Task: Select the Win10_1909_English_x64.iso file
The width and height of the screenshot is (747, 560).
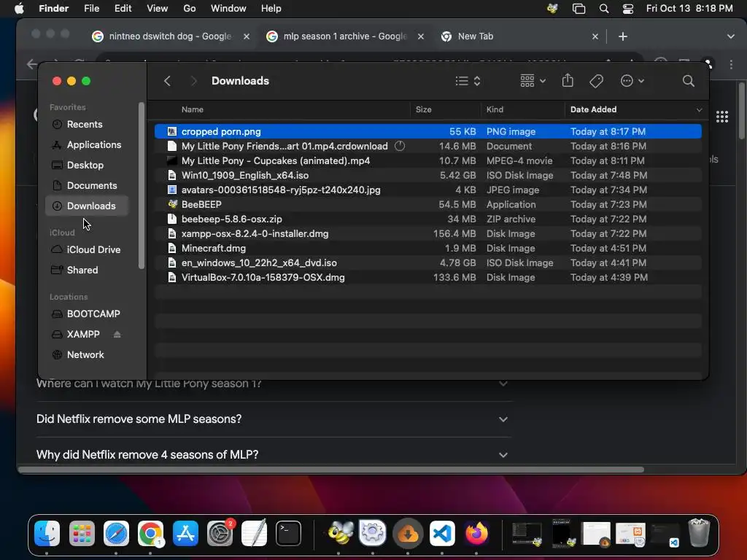Action: 427,175
